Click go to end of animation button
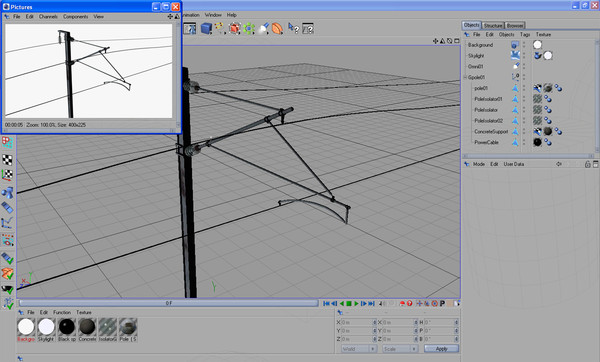This screenshot has height=362, width=600. point(371,303)
